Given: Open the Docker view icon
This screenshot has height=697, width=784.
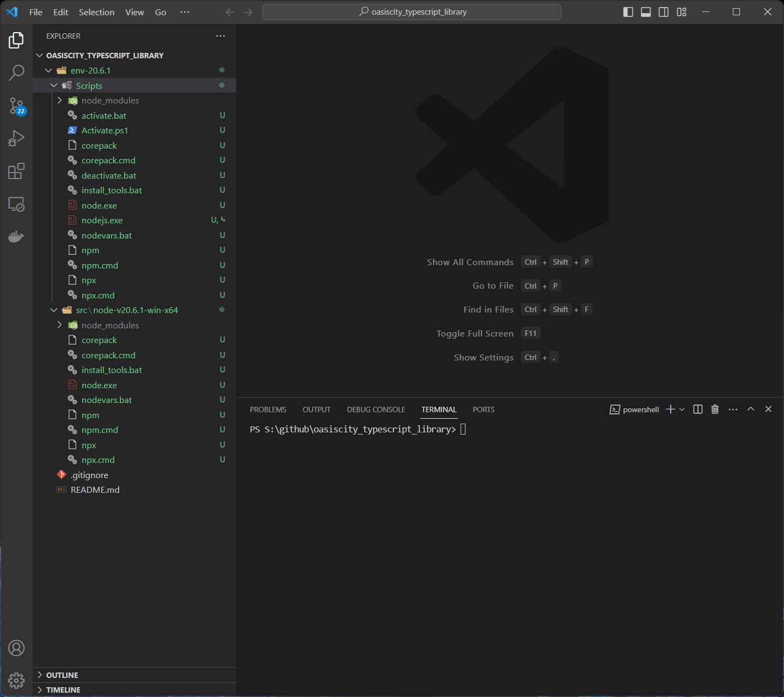Looking at the screenshot, I should pos(16,237).
